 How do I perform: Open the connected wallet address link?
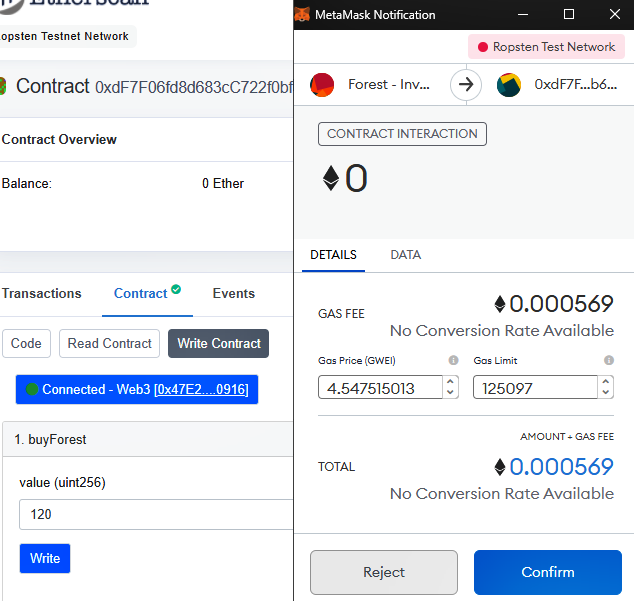click(x=200, y=389)
